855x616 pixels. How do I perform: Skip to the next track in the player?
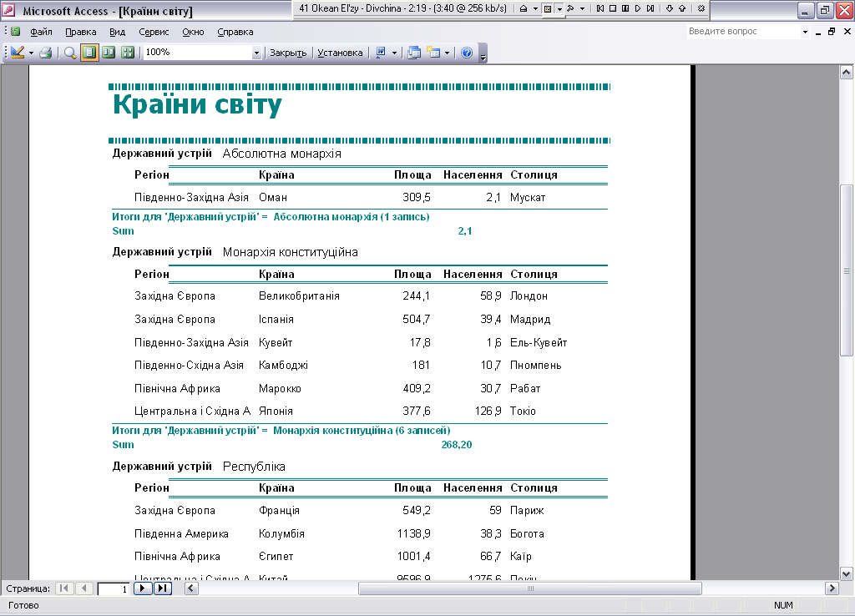pos(650,8)
